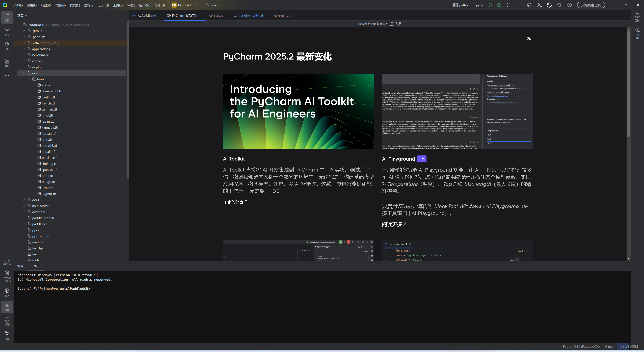The width and height of the screenshot is (644, 352).
Task: Close the PyCharm 最新变化 tab
Action: click(x=202, y=15)
